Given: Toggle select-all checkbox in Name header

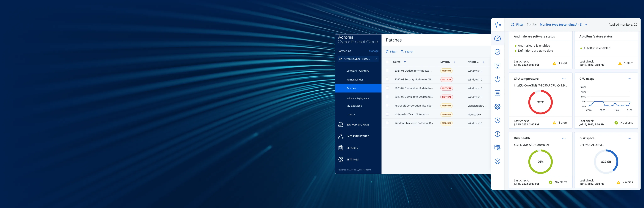Looking at the screenshot, I should point(387,62).
